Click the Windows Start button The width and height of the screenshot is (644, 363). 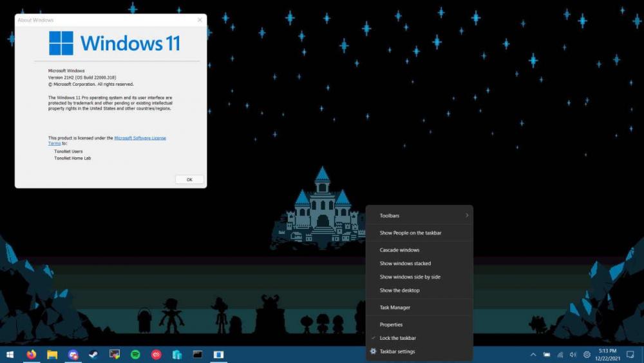10,355
